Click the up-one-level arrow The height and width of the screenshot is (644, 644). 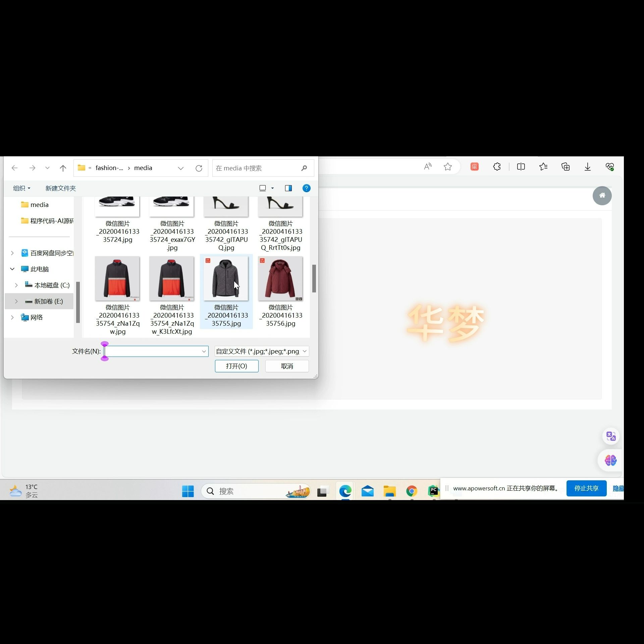[x=63, y=168]
